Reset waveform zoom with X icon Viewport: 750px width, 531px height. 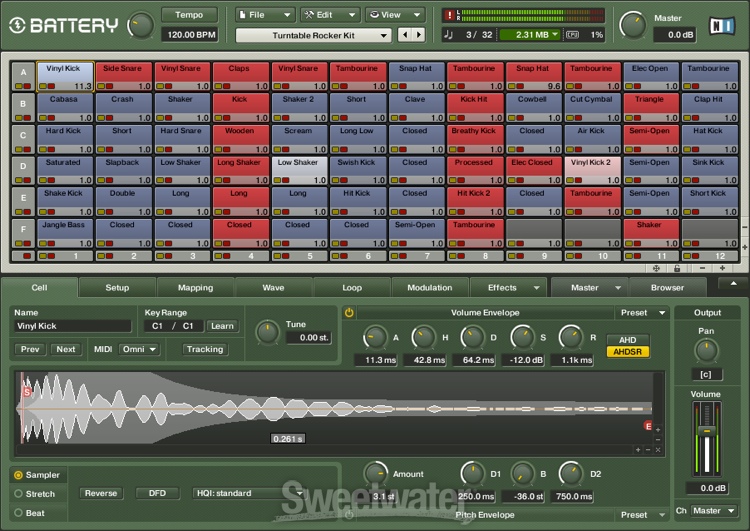coord(658,450)
